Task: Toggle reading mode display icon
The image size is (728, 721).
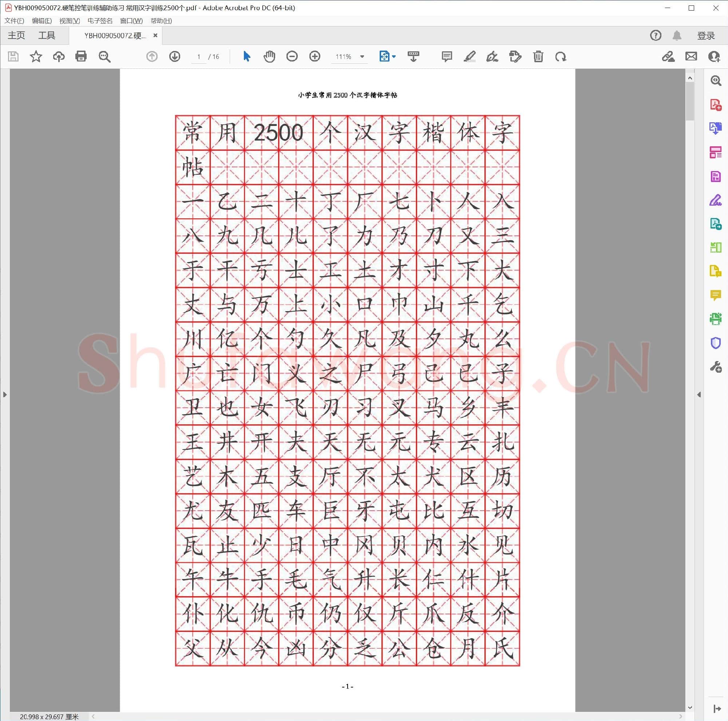Action: pos(413,56)
